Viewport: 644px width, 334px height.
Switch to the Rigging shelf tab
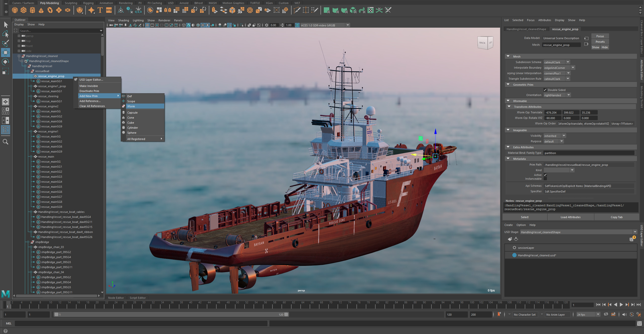coord(88,3)
